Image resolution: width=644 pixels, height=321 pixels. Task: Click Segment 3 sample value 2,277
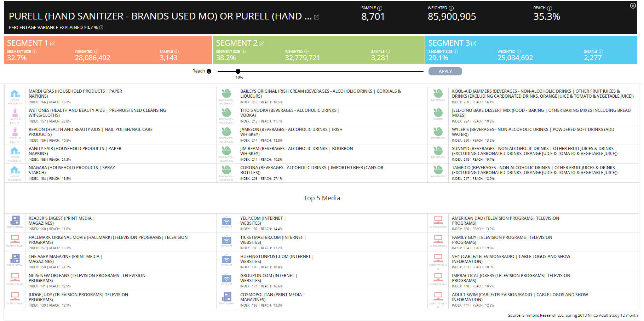pos(593,58)
